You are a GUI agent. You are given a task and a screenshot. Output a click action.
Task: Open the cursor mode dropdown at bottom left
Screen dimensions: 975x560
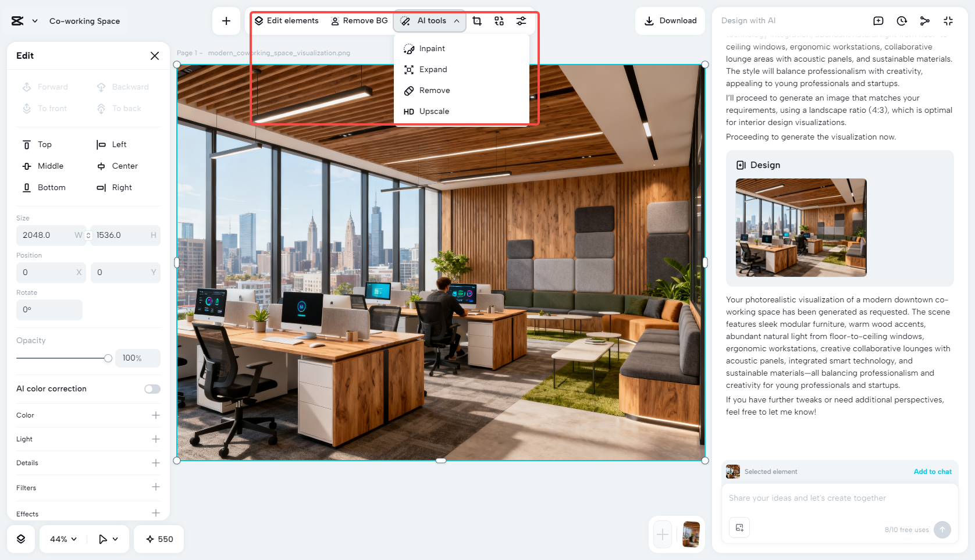point(107,539)
